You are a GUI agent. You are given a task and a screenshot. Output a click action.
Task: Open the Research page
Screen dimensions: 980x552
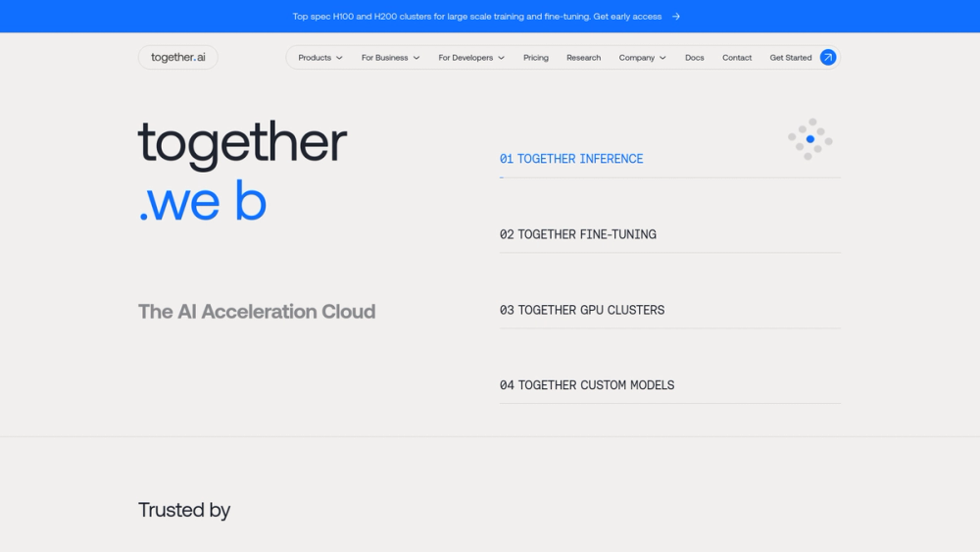[583, 58]
